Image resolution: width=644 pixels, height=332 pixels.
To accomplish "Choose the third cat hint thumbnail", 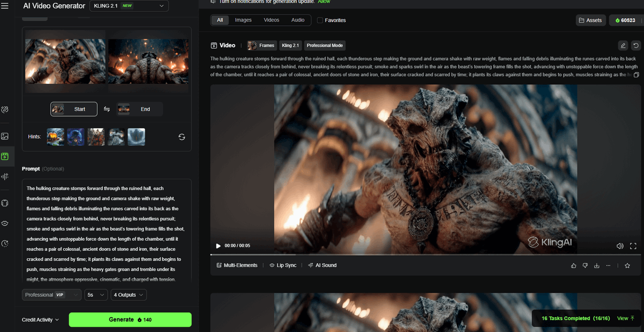I will (x=96, y=137).
